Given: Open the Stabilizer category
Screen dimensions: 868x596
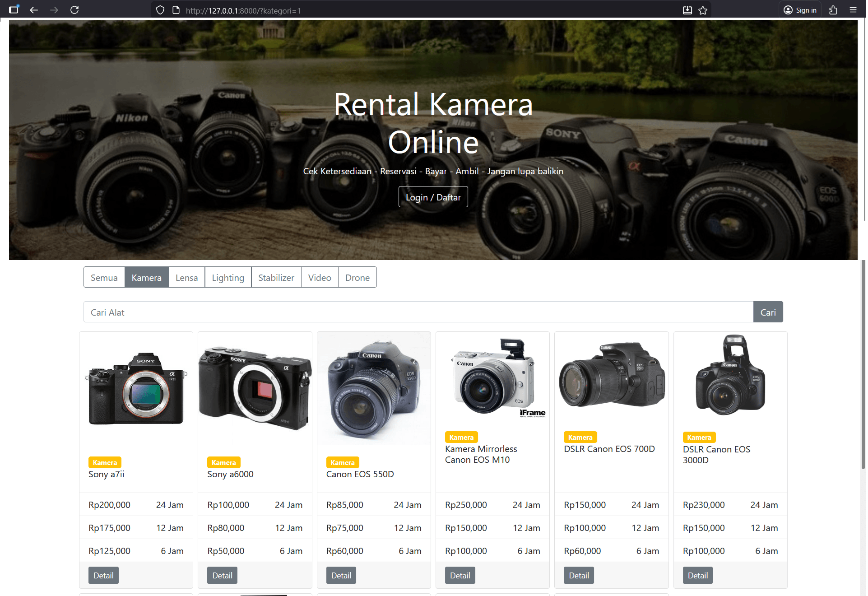Looking at the screenshot, I should point(276,277).
